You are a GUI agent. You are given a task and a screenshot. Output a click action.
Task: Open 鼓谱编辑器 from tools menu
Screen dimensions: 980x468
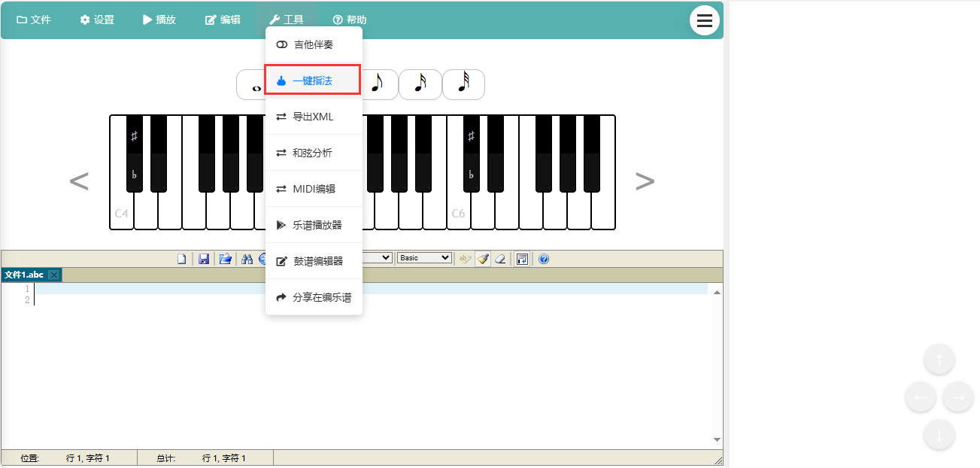314,261
